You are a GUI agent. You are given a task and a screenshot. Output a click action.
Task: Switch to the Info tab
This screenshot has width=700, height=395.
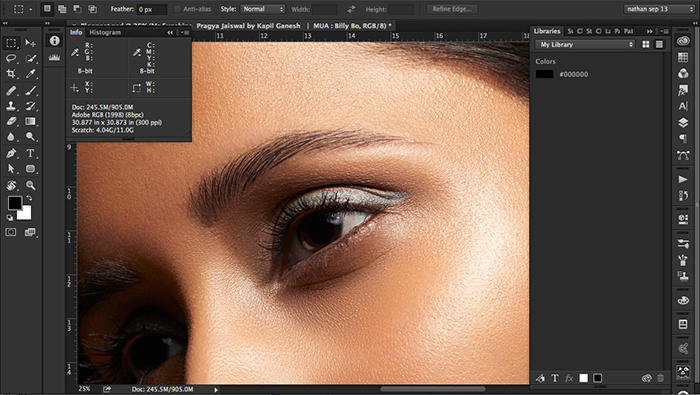(x=76, y=32)
